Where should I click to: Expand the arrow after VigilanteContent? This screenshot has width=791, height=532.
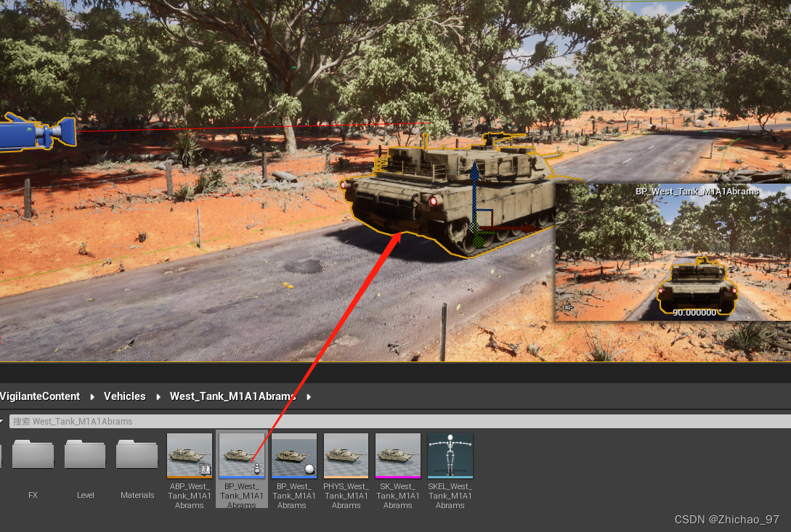coord(92,397)
